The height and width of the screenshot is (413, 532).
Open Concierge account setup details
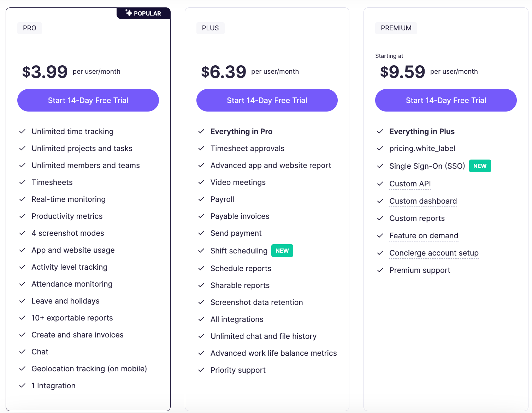pyautogui.click(x=434, y=253)
